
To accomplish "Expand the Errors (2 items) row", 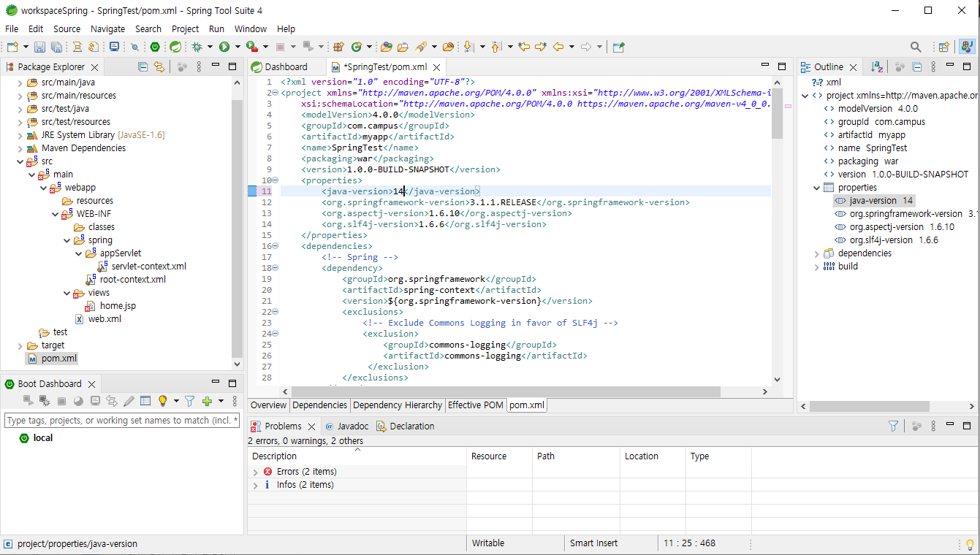I will pos(255,472).
